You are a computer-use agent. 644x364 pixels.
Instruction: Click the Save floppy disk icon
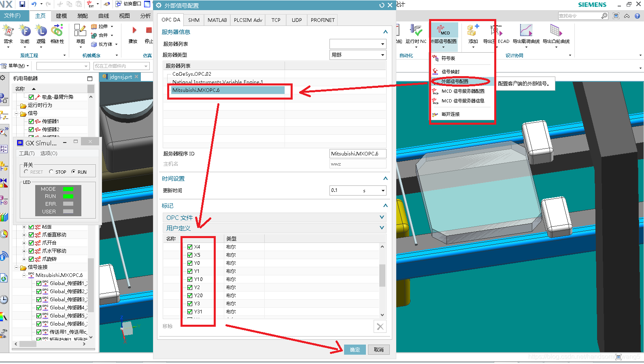[x=22, y=4]
